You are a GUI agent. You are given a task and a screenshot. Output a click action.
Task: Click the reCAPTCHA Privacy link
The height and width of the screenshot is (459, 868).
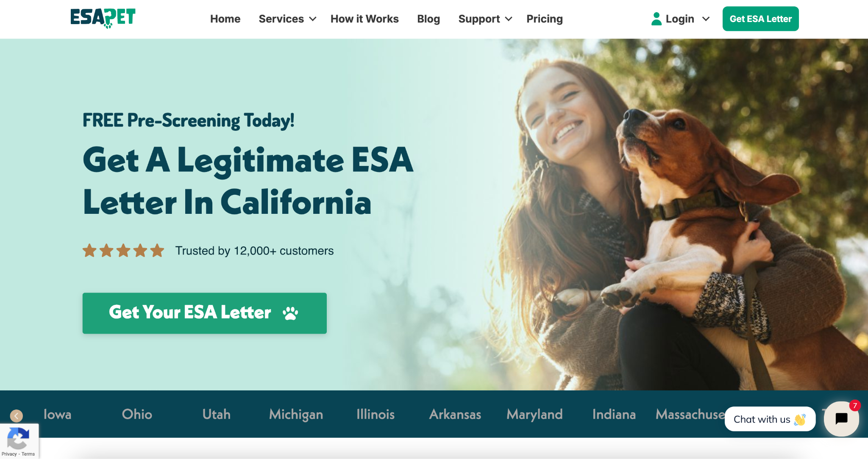pos(9,454)
